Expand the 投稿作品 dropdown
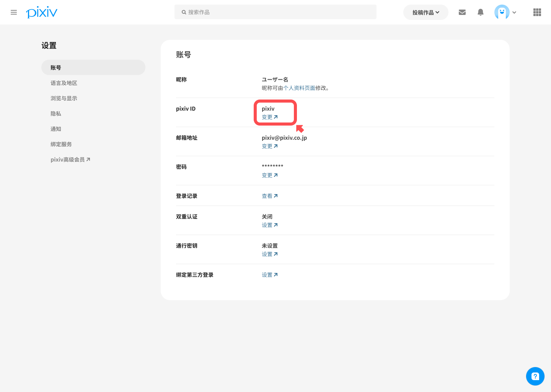551x392 pixels. coord(425,12)
